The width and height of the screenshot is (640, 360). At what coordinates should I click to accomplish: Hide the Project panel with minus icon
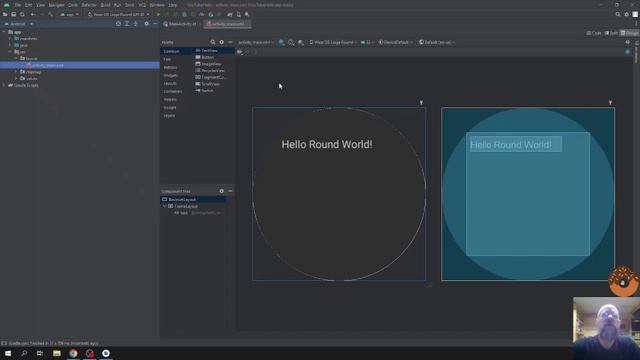(155, 24)
